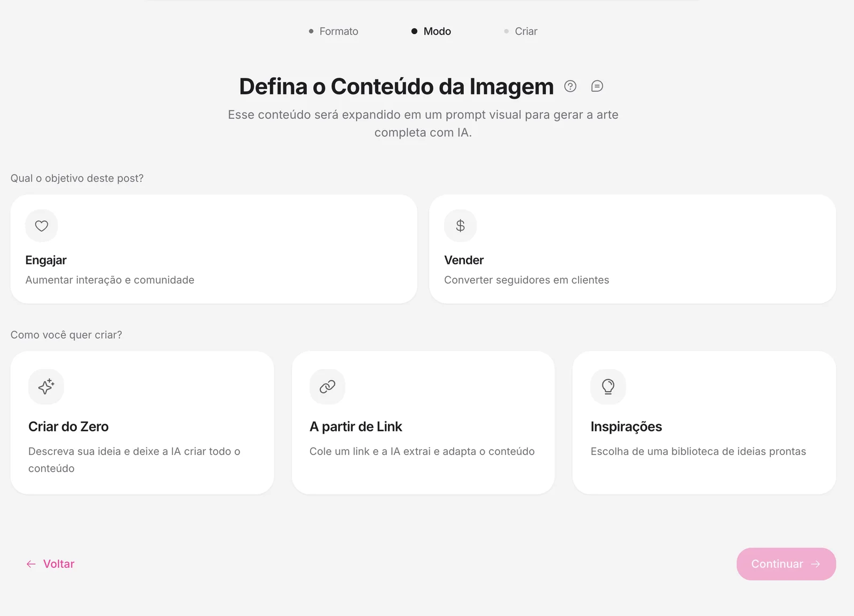Click the text 'Converter seguidores em clientes'
This screenshot has height=616, width=854.
526,280
